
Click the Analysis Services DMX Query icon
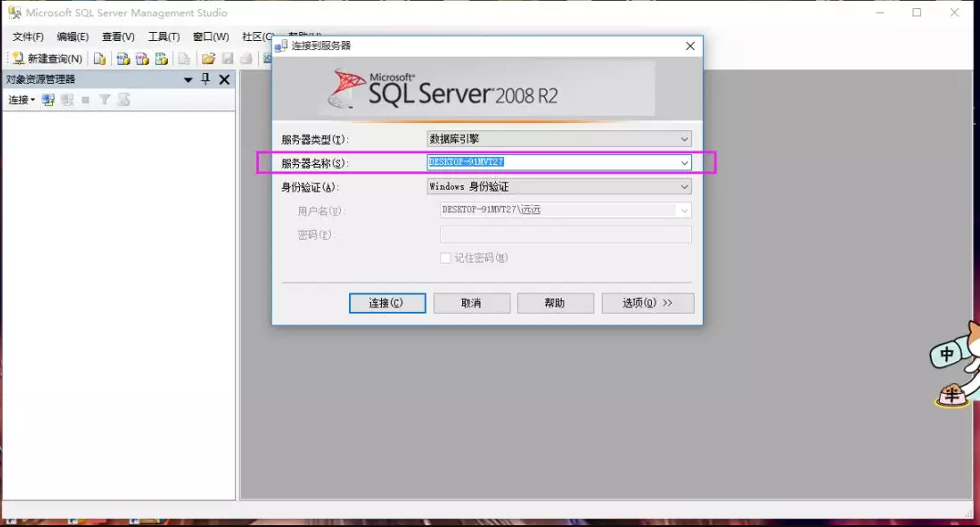pyautogui.click(x=142, y=58)
